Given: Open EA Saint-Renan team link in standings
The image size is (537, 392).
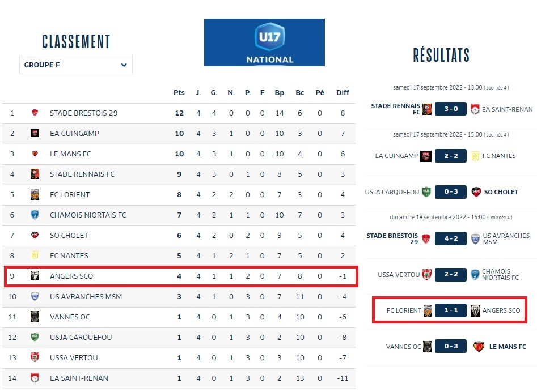Looking at the screenshot, I should [x=79, y=378].
